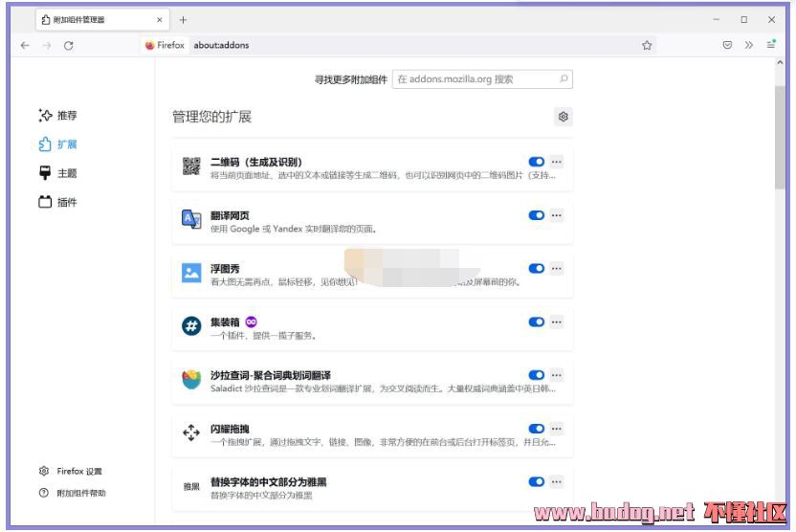Viewport: 796px width, 532px height.
Task: Disable the 二维码 extension toggle
Action: click(537, 162)
